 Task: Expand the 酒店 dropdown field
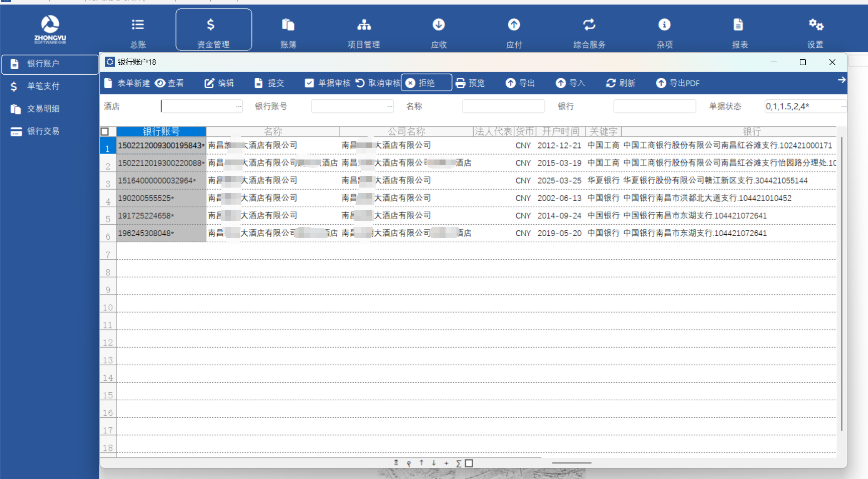[x=238, y=106]
